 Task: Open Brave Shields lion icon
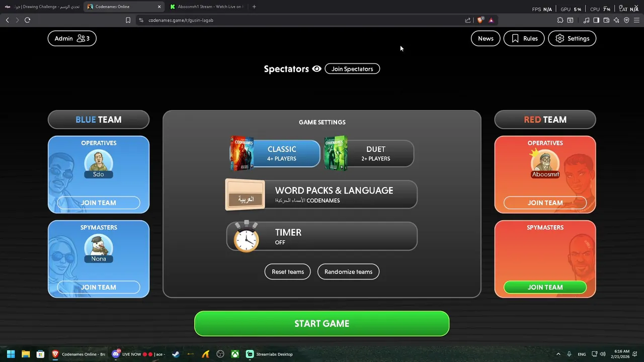[x=480, y=20]
